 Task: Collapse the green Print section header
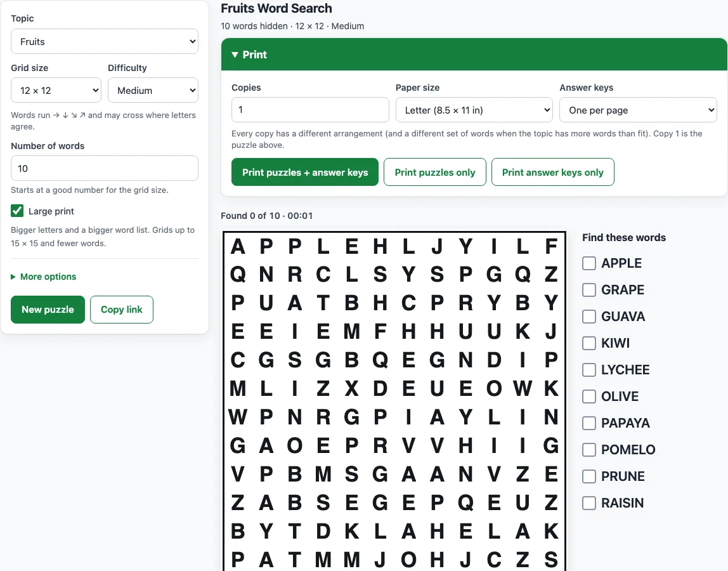(474, 55)
